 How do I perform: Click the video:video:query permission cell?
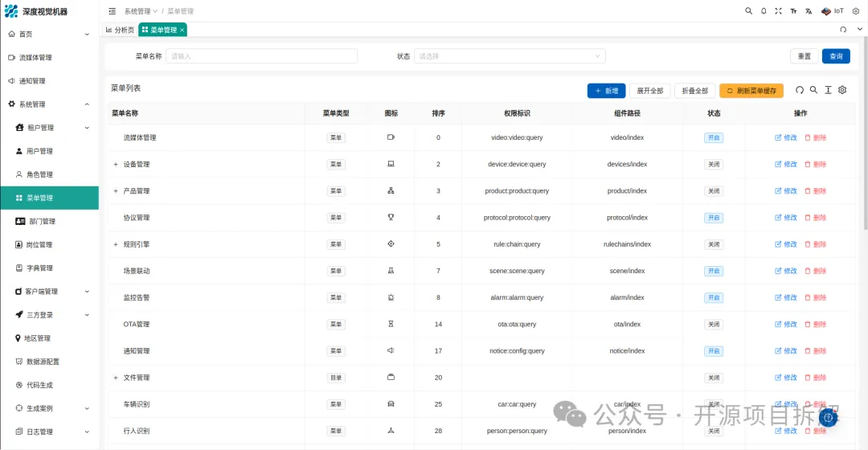(517, 138)
